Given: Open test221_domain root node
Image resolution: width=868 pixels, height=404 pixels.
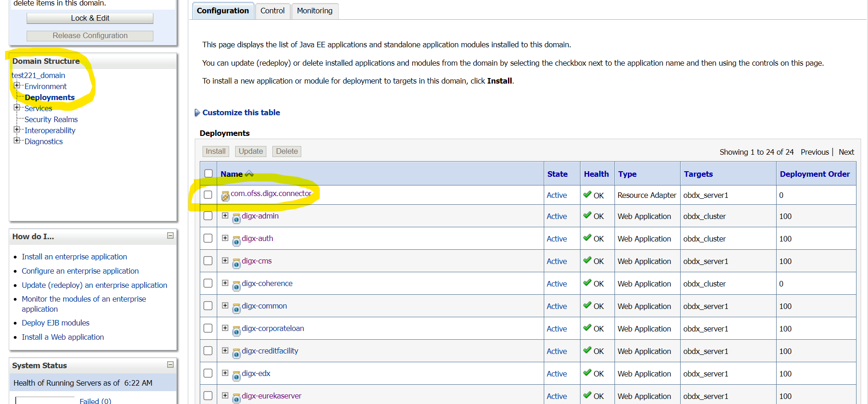Looking at the screenshot, I should pyautogui.click(x=39, y=75).
